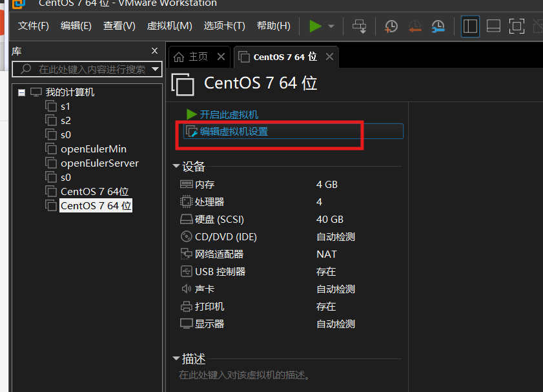The image size is (543, 392).
Task: Select the s0 VM listed above openEulerMin
Action: [x=66, y=135]
